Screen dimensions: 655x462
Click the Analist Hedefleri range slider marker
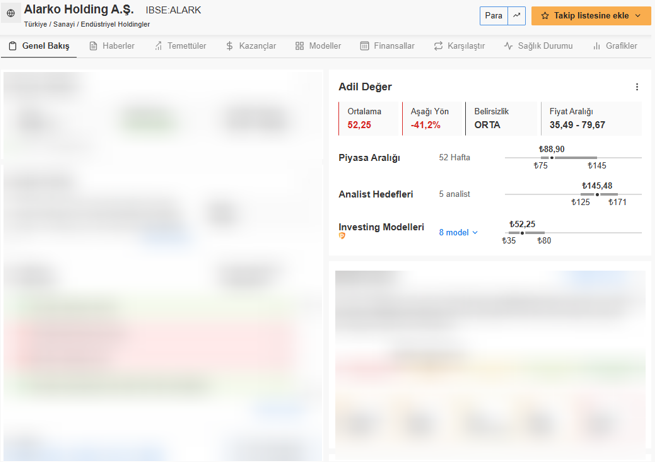click(597, 195)
